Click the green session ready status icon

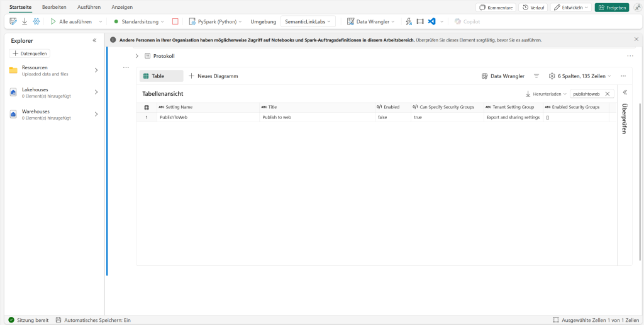(x=11, y=320)
